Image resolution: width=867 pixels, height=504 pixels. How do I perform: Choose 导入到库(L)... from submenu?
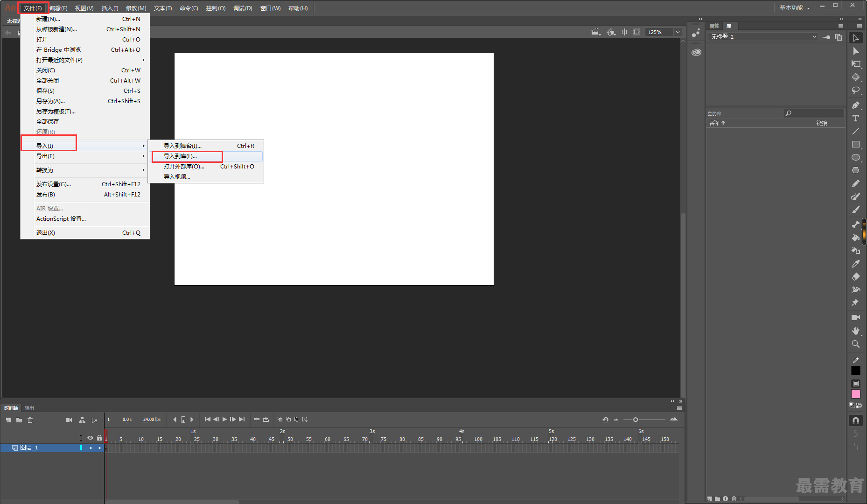pos(206,156)
